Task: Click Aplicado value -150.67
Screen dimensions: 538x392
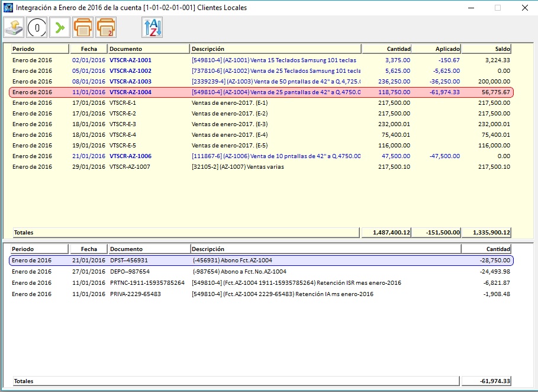Action: coord(449,60)
